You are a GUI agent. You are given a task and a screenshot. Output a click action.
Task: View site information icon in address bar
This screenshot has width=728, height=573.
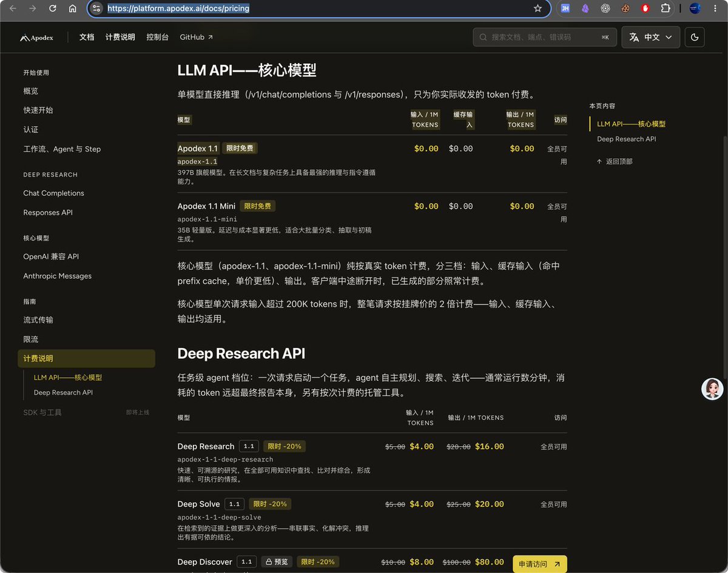point(97,8)
